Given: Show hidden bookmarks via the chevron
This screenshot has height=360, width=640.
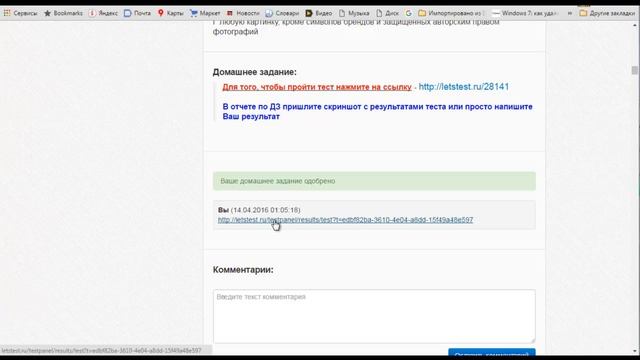Looking at the screenshot, I should 569,13.
